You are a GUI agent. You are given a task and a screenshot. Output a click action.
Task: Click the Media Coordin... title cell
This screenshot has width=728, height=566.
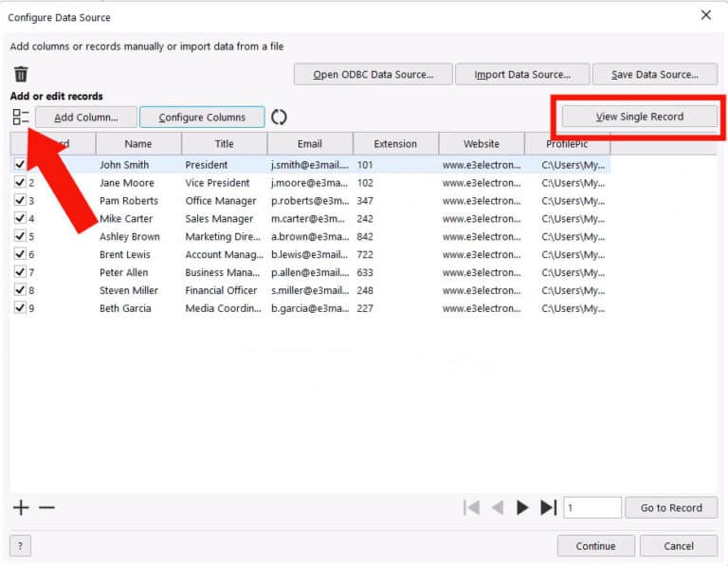pyautogui.click(x=225, y=308)
